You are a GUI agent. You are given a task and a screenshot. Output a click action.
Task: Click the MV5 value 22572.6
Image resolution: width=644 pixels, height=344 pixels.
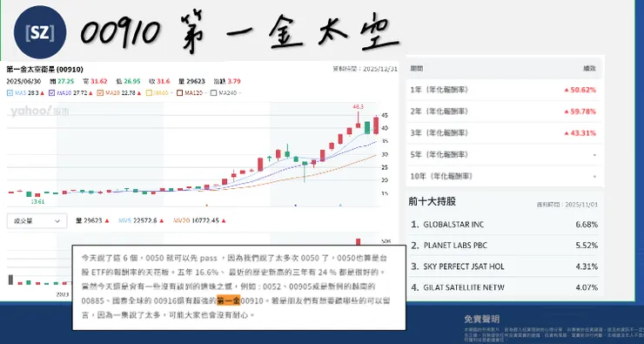click(144, 220)
